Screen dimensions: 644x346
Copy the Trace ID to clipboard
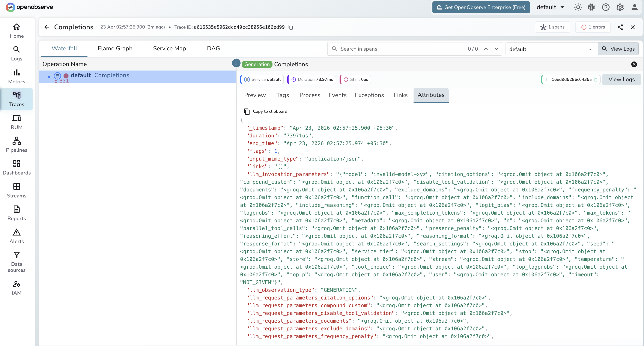pos(290,27)
